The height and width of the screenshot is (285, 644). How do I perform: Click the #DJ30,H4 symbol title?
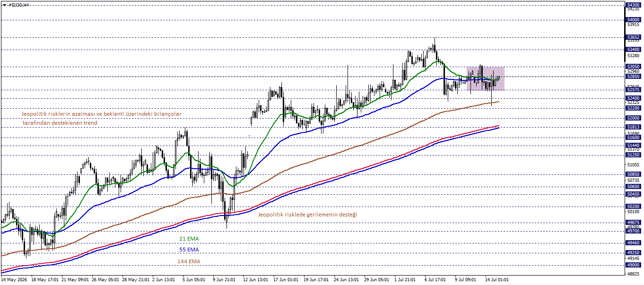(19, 5)
